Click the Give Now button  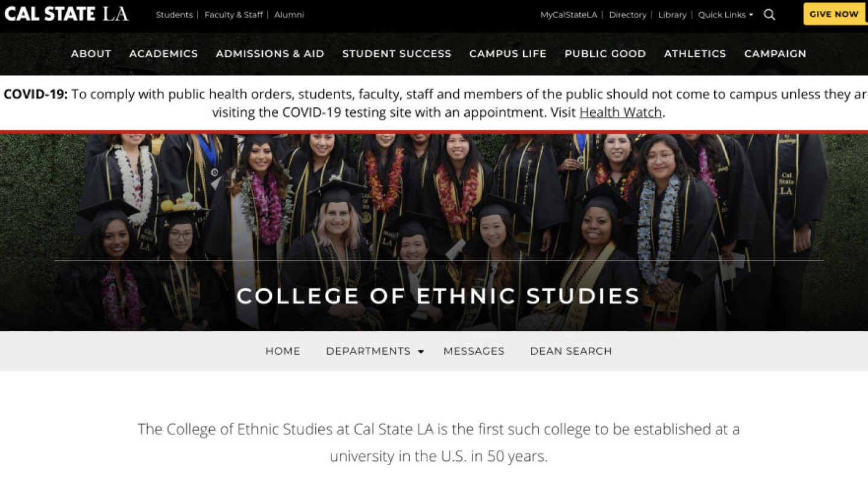(834, 14)
